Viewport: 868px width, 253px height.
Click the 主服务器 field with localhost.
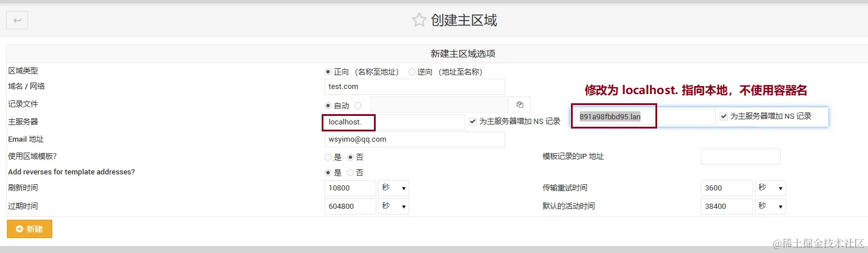coord(395,122)
